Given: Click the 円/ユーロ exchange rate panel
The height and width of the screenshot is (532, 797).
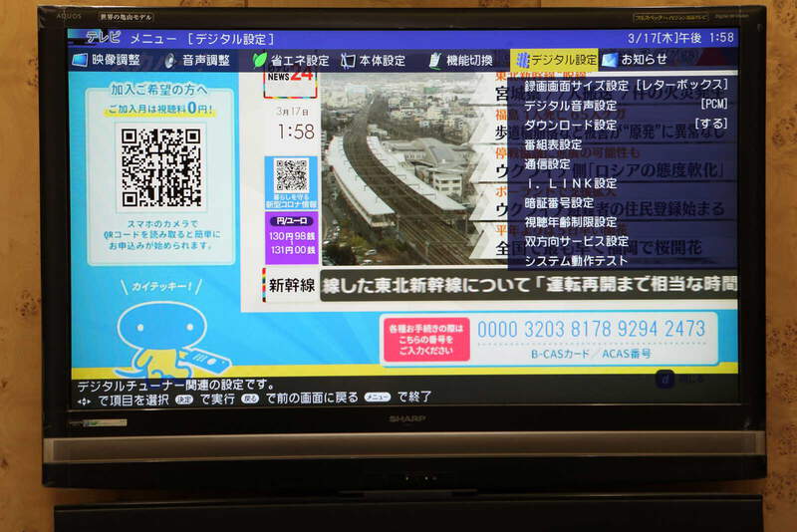Looking at the screenshot, I should (291, 237).
